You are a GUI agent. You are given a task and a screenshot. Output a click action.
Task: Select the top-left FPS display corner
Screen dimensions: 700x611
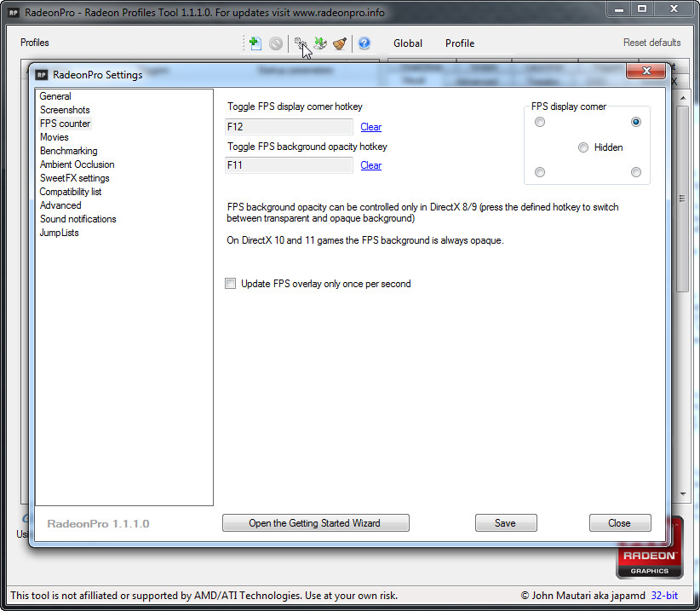(540, 122)
